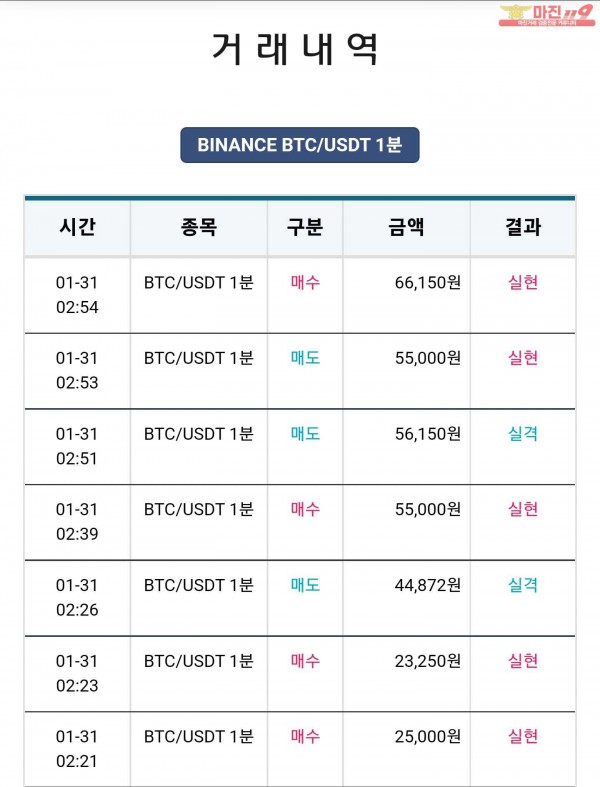Viewport: 600px width, 787px height.
Task: Click 실격 result in the 02:51 row
Action: pos(522,434)
